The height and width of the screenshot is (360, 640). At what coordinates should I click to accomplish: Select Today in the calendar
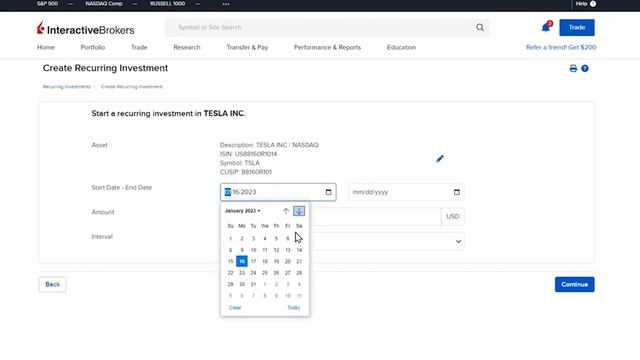294,307
